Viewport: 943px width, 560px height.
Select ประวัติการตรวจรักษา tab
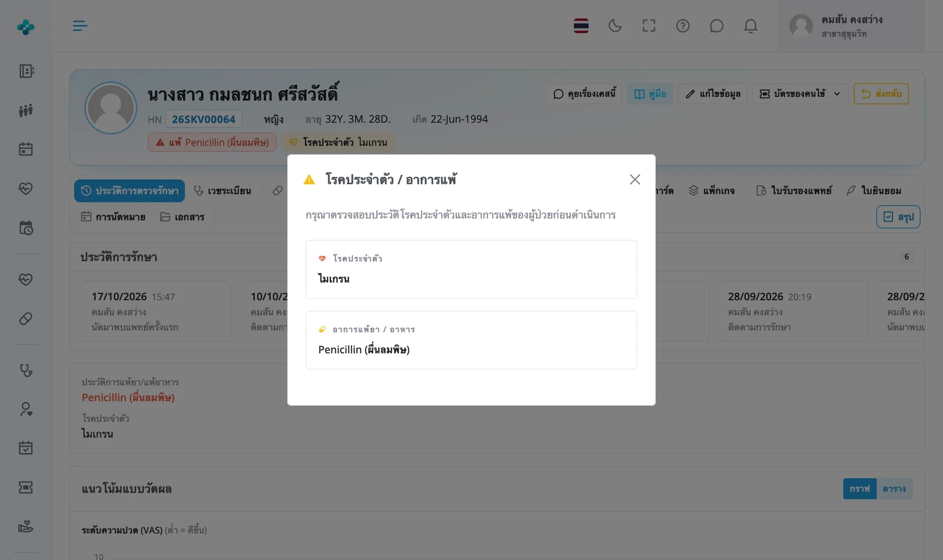point(130,191)
